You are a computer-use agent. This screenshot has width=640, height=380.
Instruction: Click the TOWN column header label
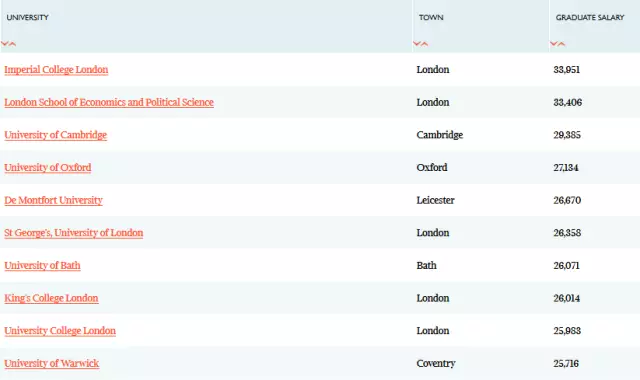click(x=431, y=17)
